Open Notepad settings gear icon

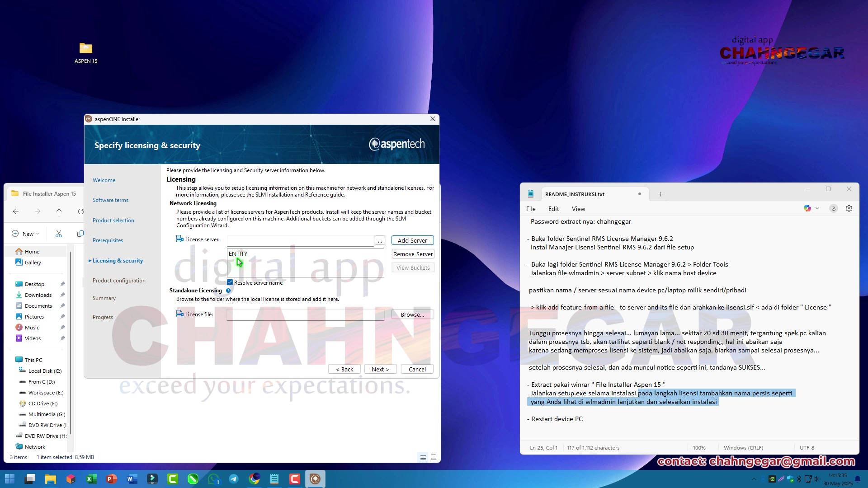point(849,208)
